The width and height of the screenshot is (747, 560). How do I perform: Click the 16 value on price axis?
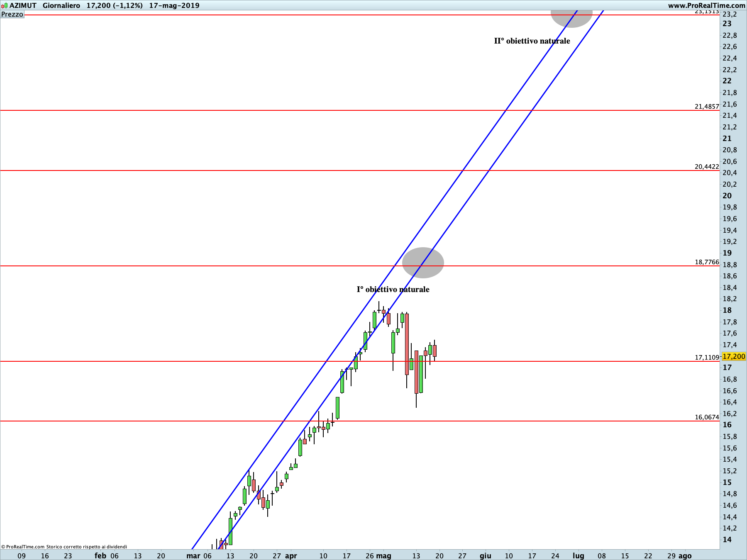point(727,425)
